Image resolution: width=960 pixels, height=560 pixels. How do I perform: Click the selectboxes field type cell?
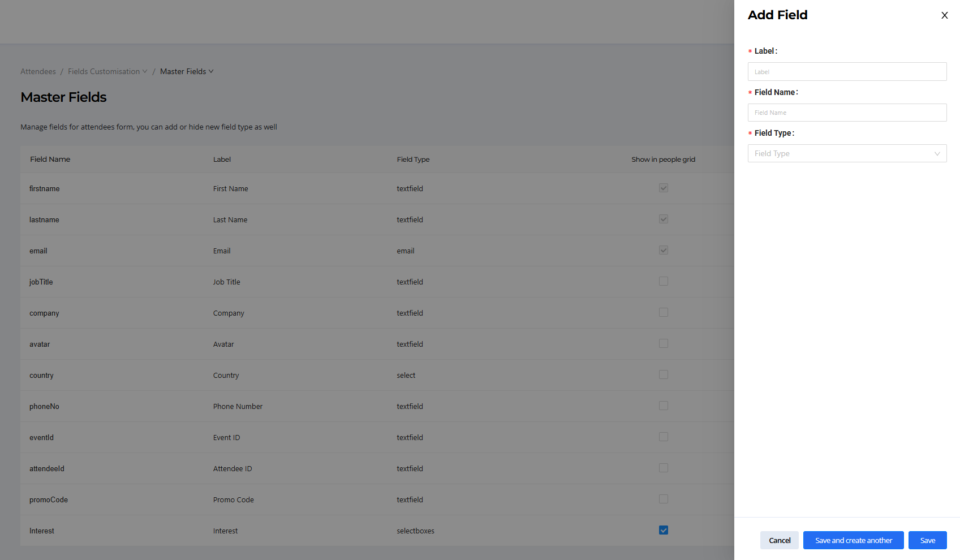click(415, 531)
